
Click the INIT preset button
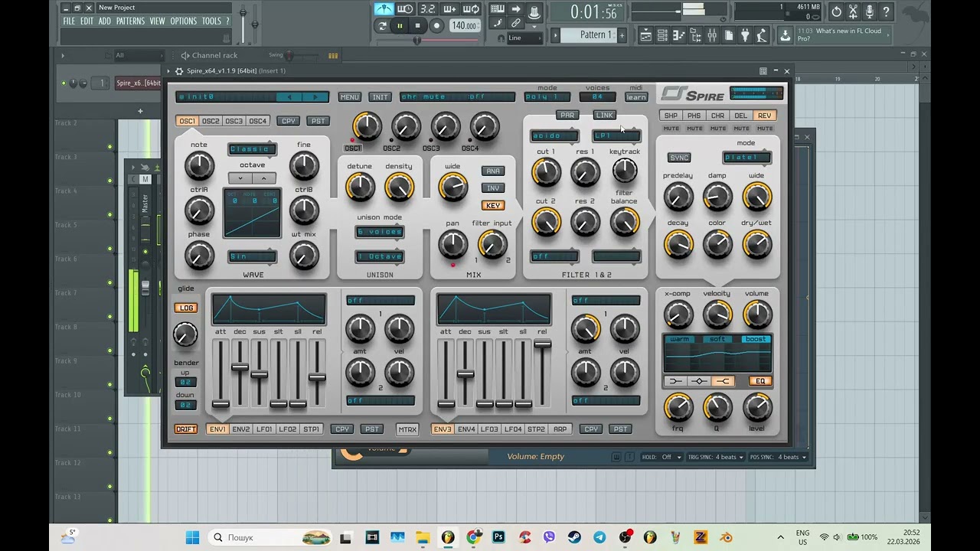click(x=380, y=97)
